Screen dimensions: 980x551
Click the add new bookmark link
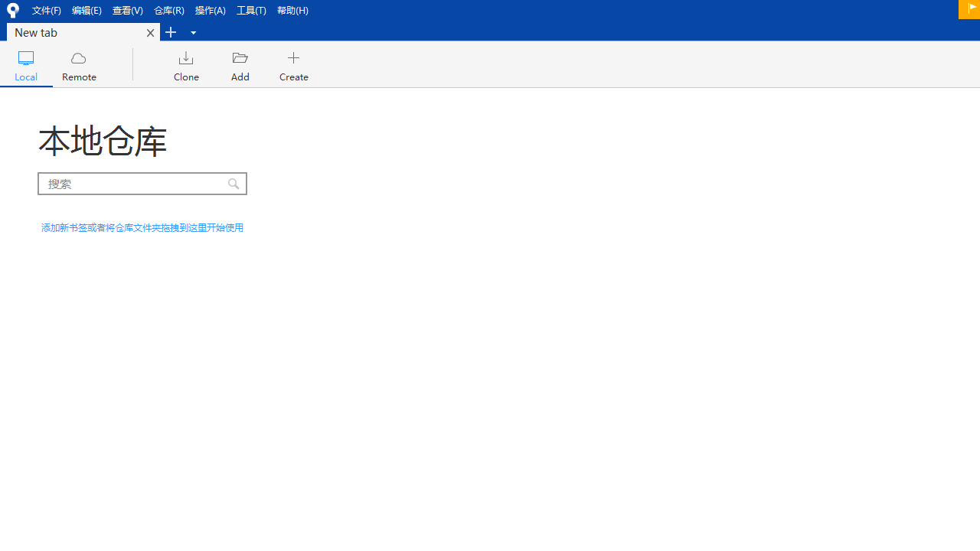[142, 227]
